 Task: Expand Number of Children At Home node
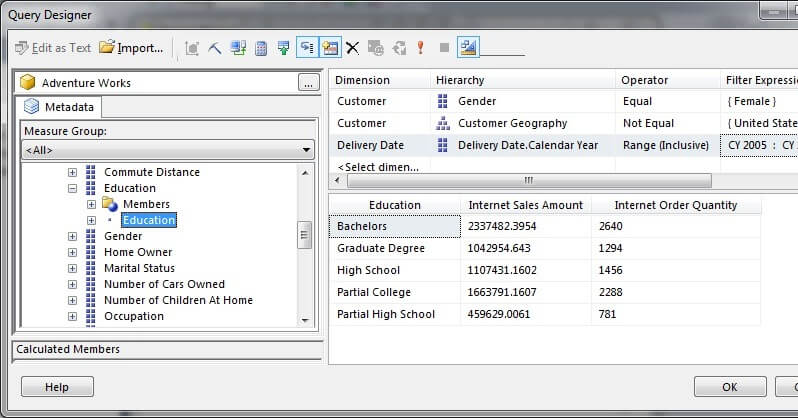click(72, 300)
